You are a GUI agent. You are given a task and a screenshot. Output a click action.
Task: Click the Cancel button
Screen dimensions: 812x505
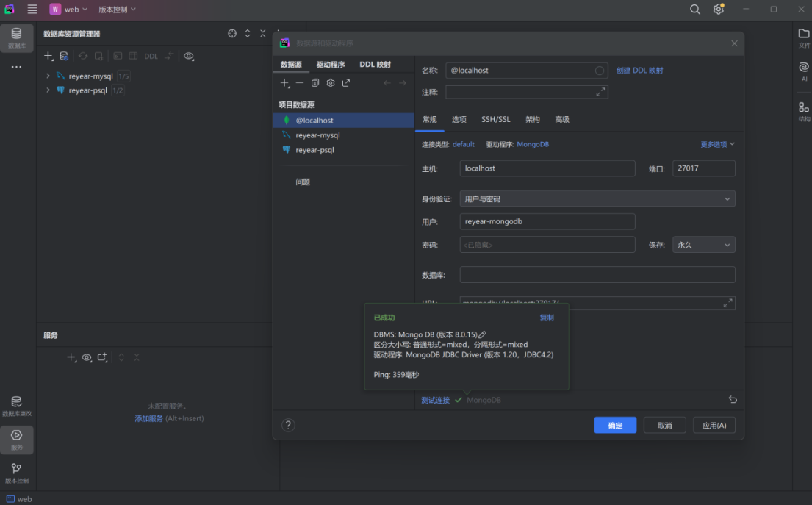click(x=664, y=425)
